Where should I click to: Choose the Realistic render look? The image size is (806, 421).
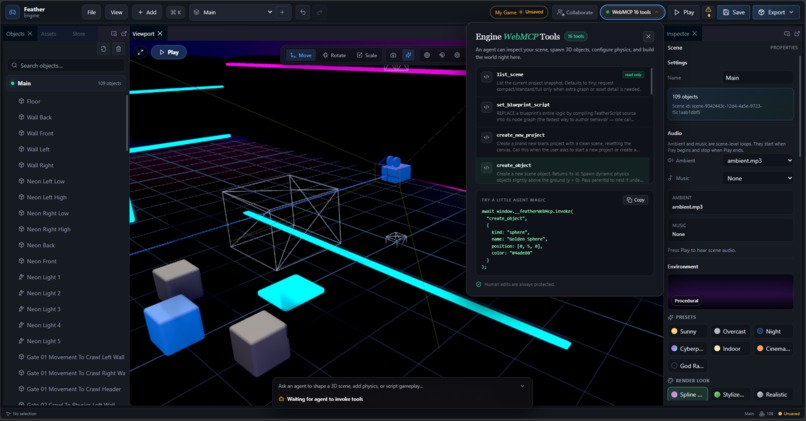[773, 395]
